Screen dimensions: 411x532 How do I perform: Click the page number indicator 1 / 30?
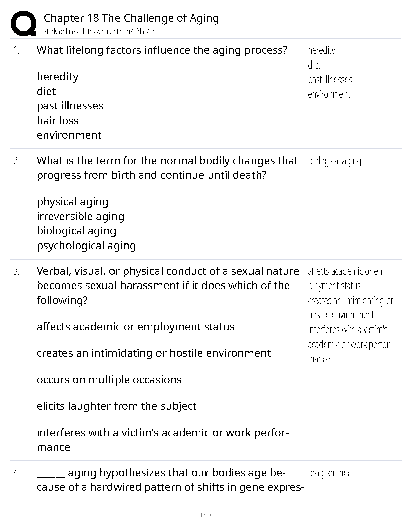pyautogui.click(x=205, y=515)
